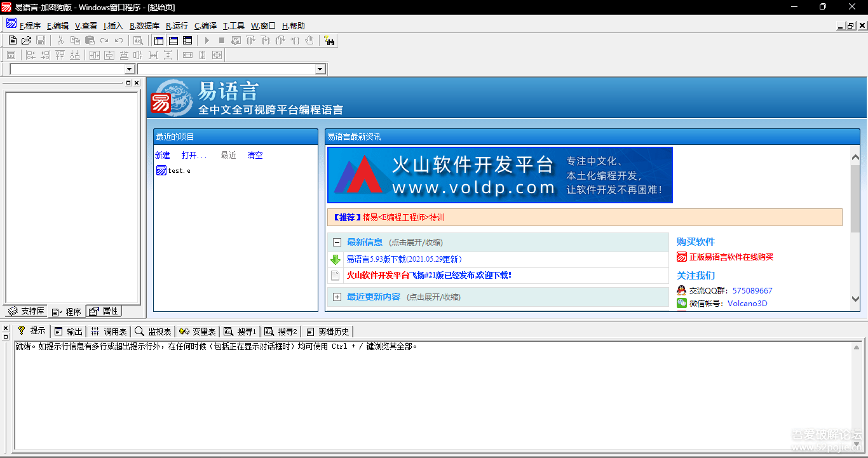Viewport: 868px width, 458px height.
Task: Click the QQ group number 575089667
Action: click(x=752, y=290)
